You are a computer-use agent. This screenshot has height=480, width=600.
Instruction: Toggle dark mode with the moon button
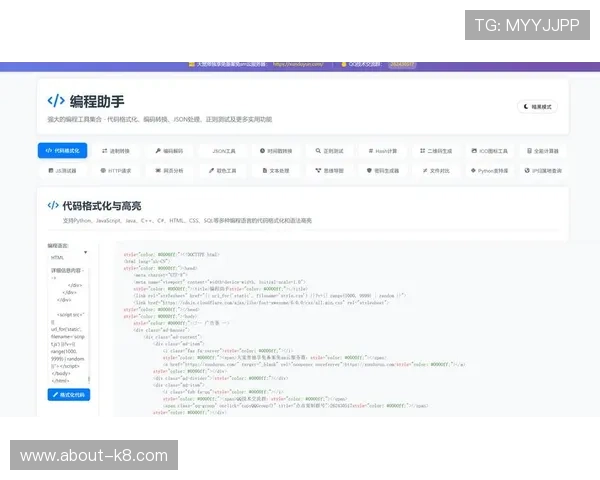click(x=537, y=107)
